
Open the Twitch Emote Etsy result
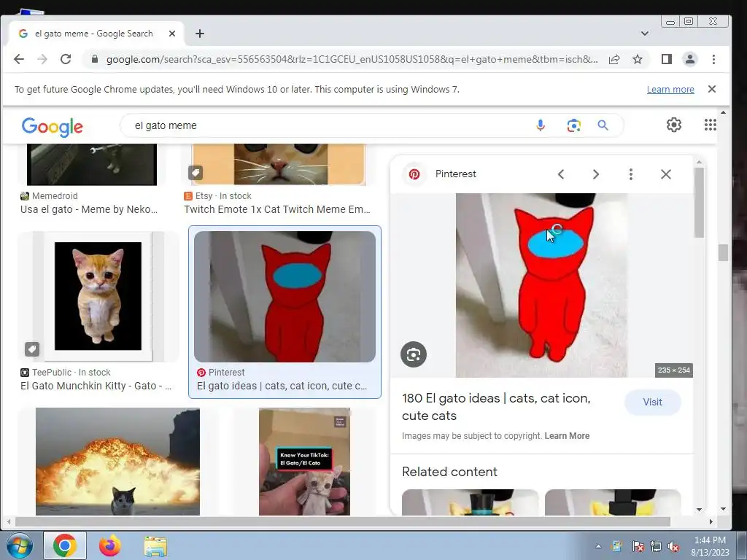(x=276, y=209)
